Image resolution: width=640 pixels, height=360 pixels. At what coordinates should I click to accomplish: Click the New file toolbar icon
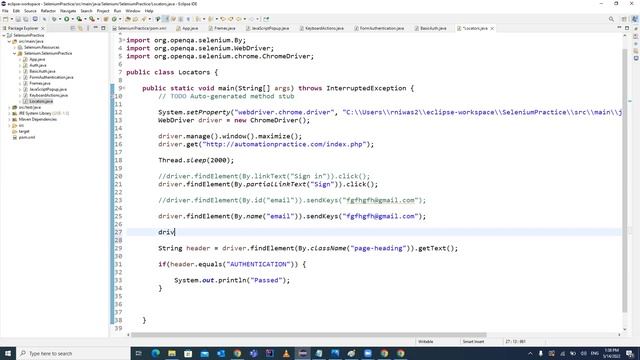pyautogui.click(x=6, y=19)
